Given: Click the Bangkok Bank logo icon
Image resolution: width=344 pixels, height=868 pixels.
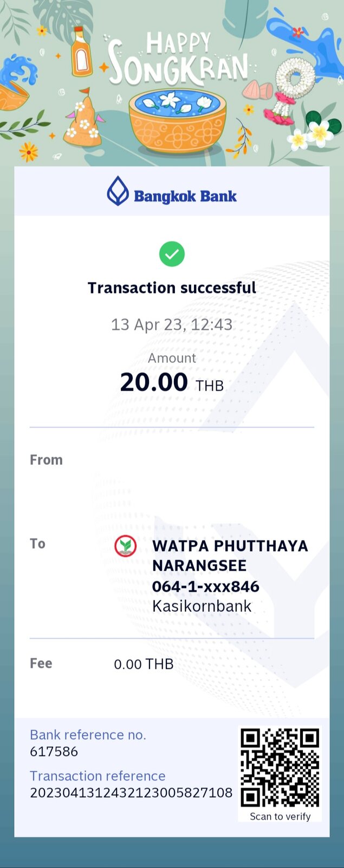Looking at the screenshot, I should 118,192.
